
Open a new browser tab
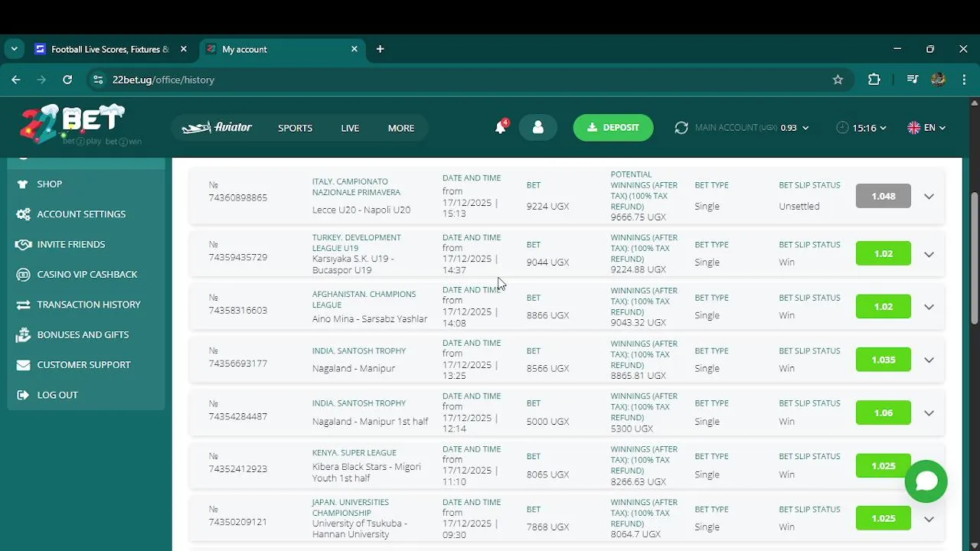click(380, 49)
